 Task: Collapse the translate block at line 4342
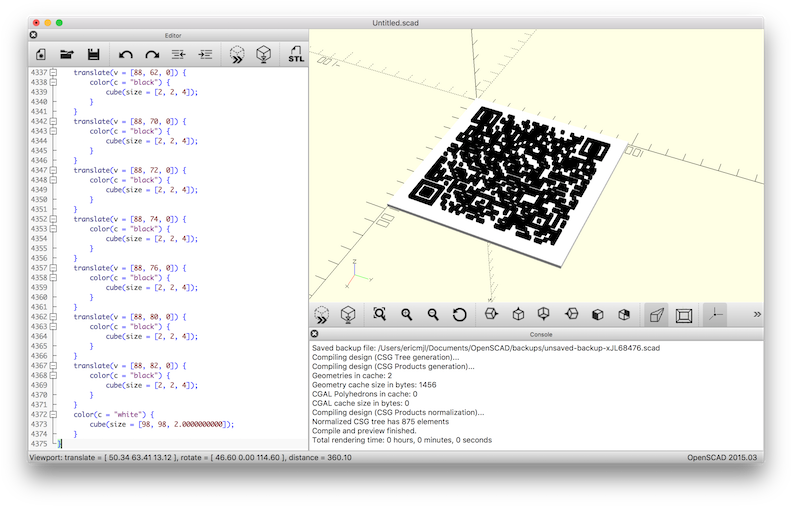point(53,122)
